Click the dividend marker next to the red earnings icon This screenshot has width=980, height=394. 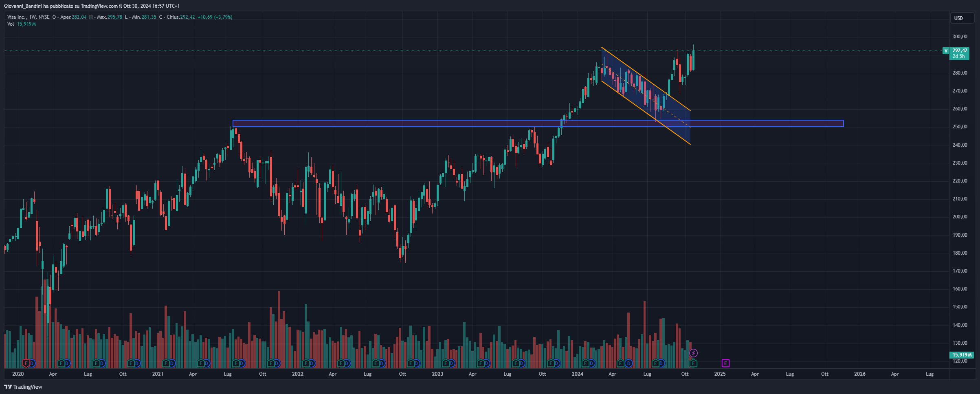pos(32,363)
